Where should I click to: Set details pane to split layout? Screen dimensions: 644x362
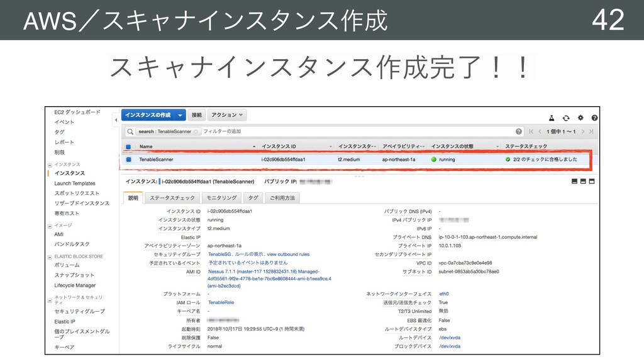pos(583,181)
